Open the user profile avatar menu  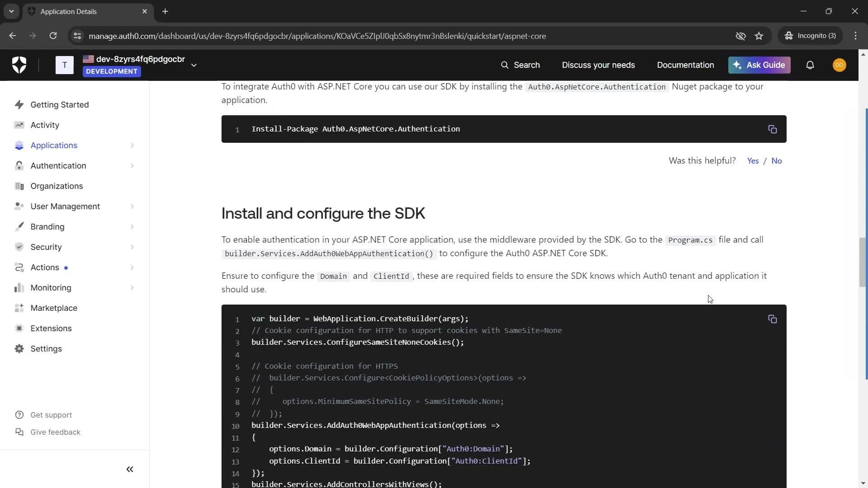840,65
